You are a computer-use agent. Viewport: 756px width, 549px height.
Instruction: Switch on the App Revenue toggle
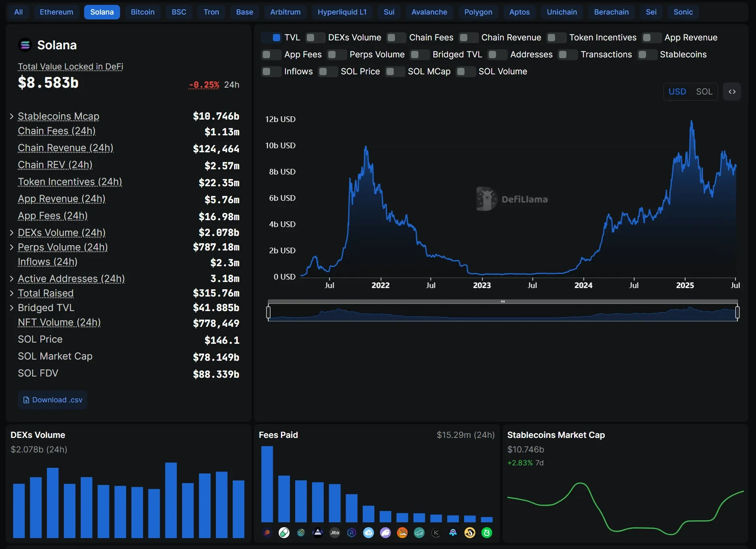tap(652, 38)
